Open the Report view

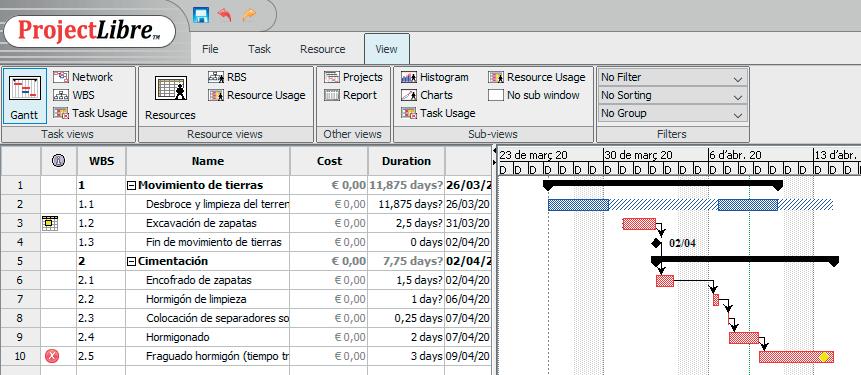(x=350, y=95)
